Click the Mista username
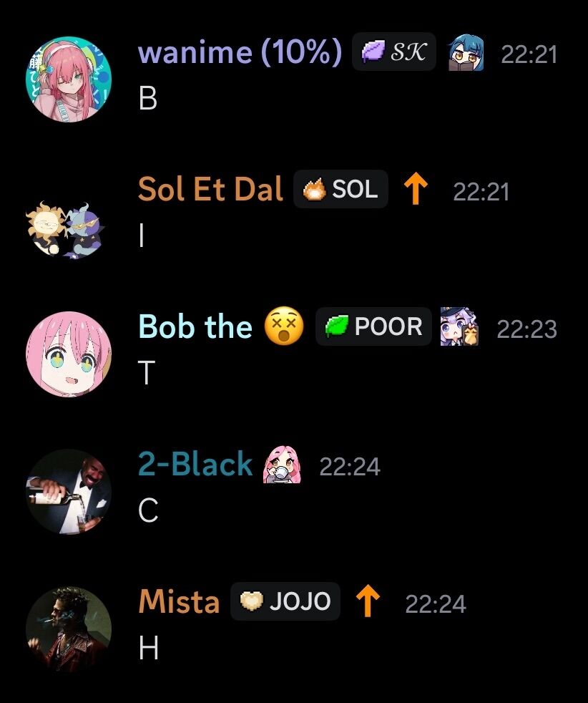The width and height of the screenshot is (588, 703). pos(179,601)
